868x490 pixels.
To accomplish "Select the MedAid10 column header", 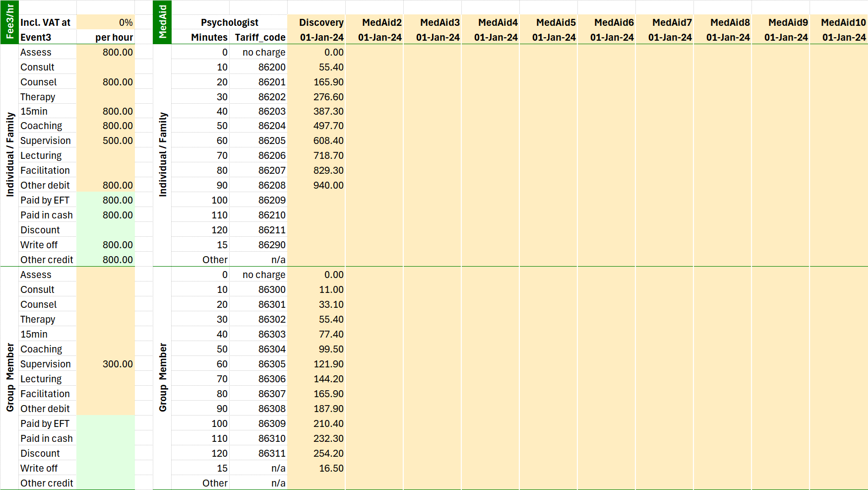I will click(x=839, y=22).
